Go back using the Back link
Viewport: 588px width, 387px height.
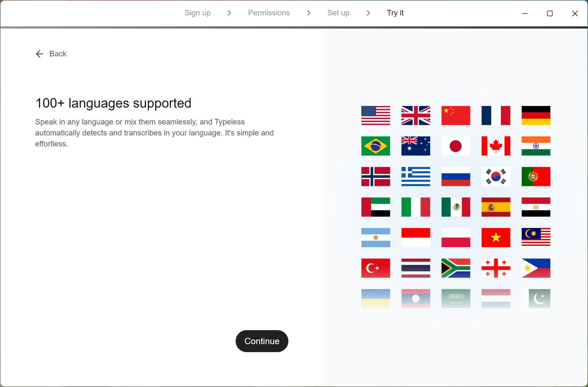tap(58, 54)
